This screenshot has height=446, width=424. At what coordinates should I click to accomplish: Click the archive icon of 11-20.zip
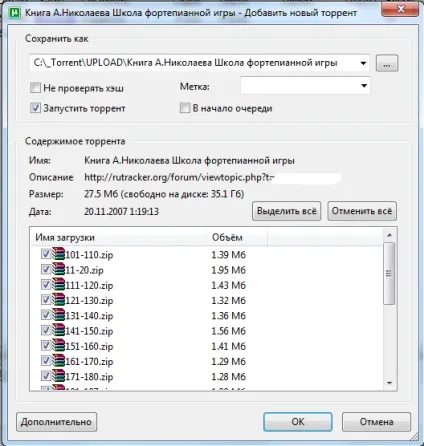[x=58, y=269]
